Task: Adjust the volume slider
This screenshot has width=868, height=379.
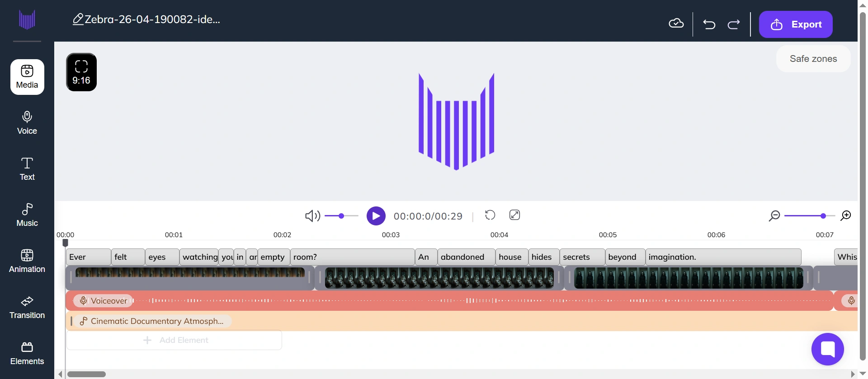Action: [x=341, y=216]
